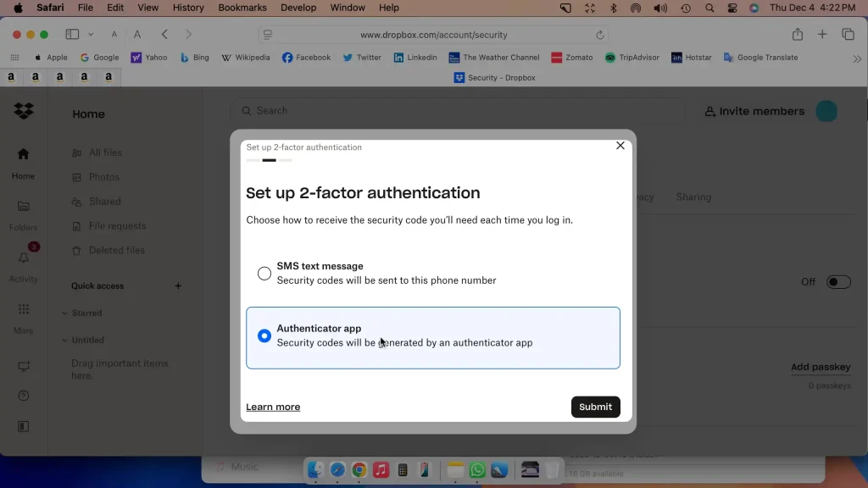Enable the Off toggle switch
Viewport: 868px width, 488px height.
click(838, 282)
